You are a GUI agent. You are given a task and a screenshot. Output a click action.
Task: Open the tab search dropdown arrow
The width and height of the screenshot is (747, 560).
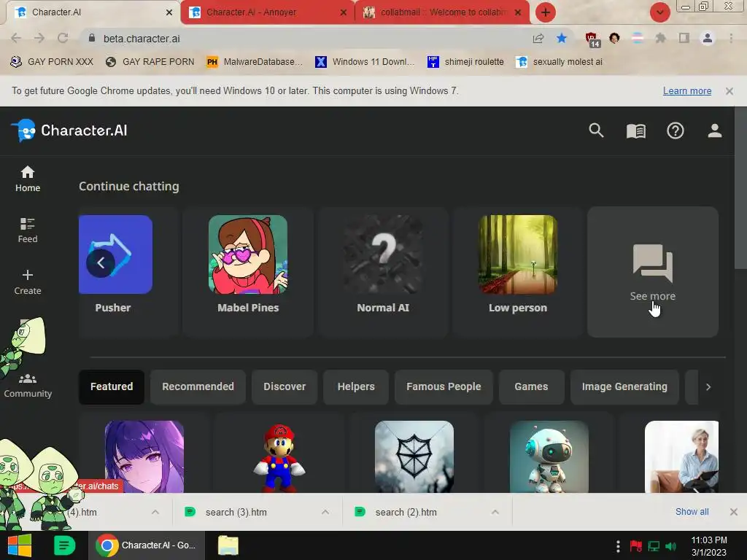pyautogui.click(x=659, y=12)
